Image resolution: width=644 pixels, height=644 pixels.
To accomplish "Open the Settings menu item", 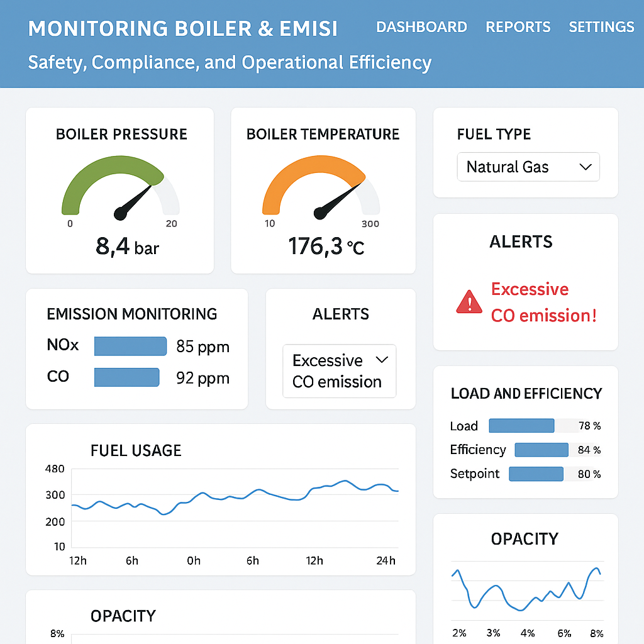I will (601, 27).
